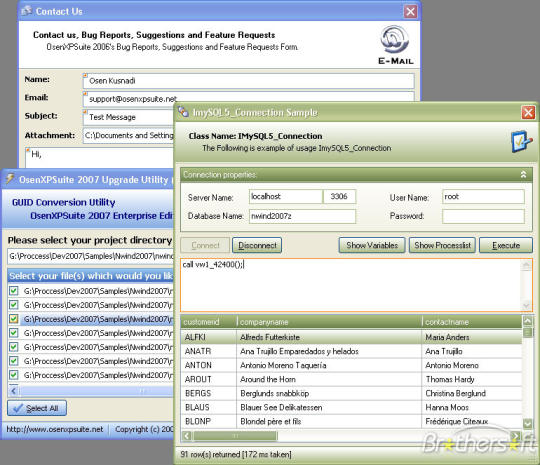Click the Connect button
This screenshot has height=465, width=540.
pyautogui.click(x=205, y=245)
